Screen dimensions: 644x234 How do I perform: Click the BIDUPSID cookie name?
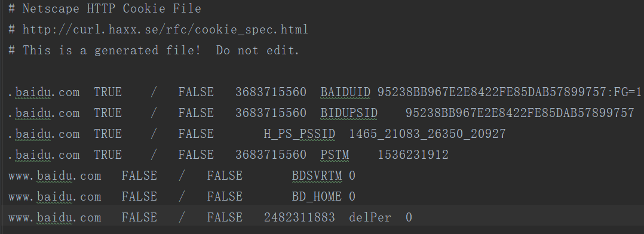[349, 113]
